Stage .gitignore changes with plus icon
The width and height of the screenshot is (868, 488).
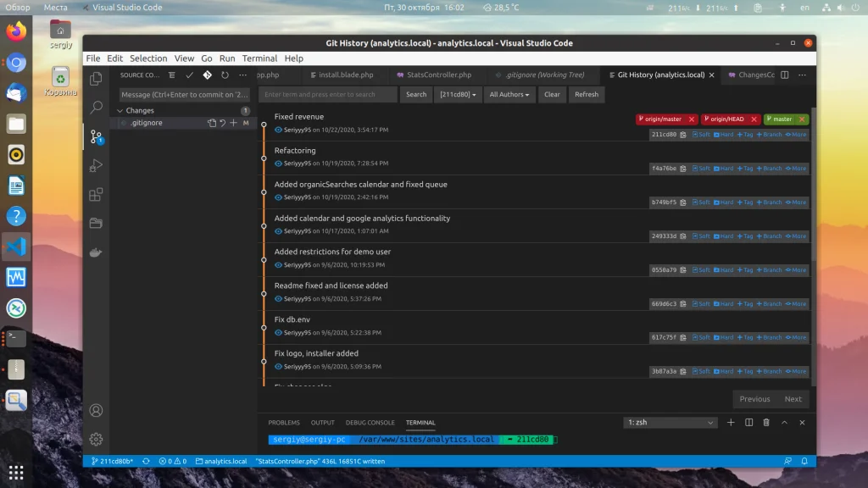tap(234, 123)
